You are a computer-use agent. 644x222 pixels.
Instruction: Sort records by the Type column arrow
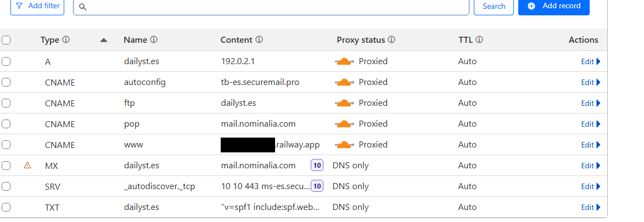tap(104, 40)
